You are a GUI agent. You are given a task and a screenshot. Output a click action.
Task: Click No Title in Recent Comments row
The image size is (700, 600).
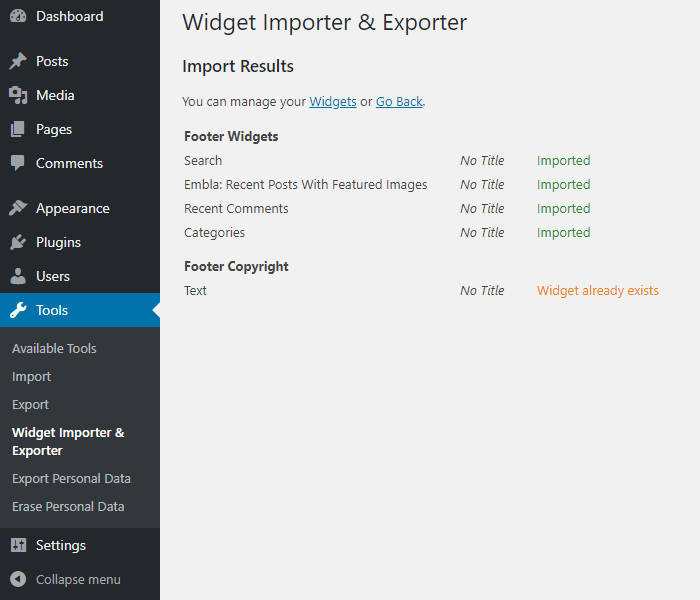pos(482,208)
